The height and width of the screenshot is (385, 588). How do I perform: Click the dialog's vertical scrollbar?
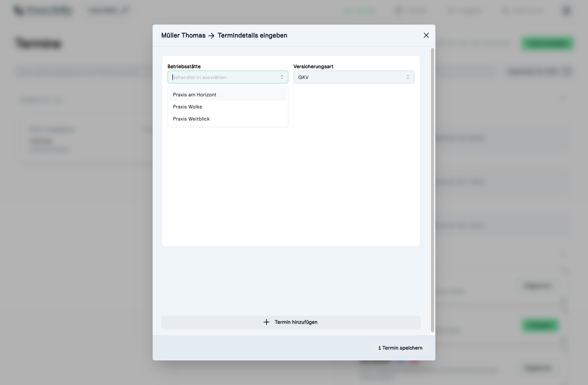coord(433,190)
